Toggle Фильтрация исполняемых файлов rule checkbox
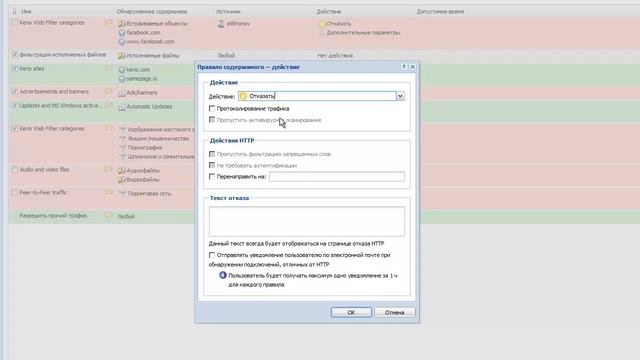 tap(15, 55)
